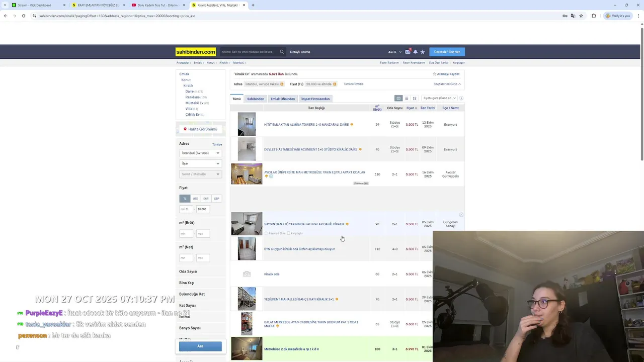Switch to the İnşaat Firmasından tab
This screenshot has height=362, width=644.
315,99
